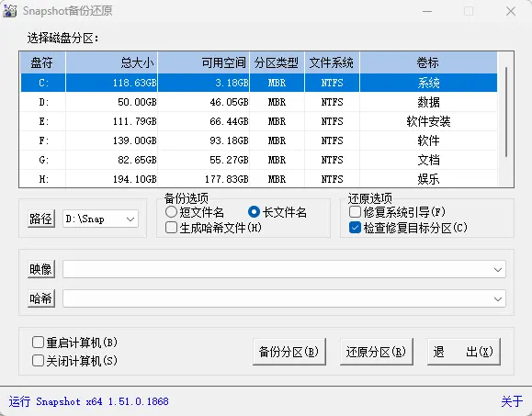Select the D: partition row
Viewport: 532px width, 416px height.
[258, 102]
